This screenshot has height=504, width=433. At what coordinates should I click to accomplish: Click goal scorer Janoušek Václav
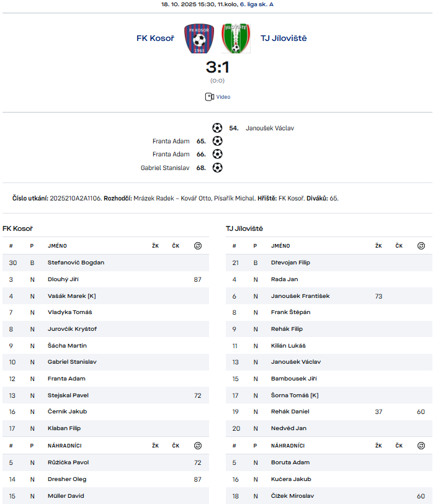270,128
